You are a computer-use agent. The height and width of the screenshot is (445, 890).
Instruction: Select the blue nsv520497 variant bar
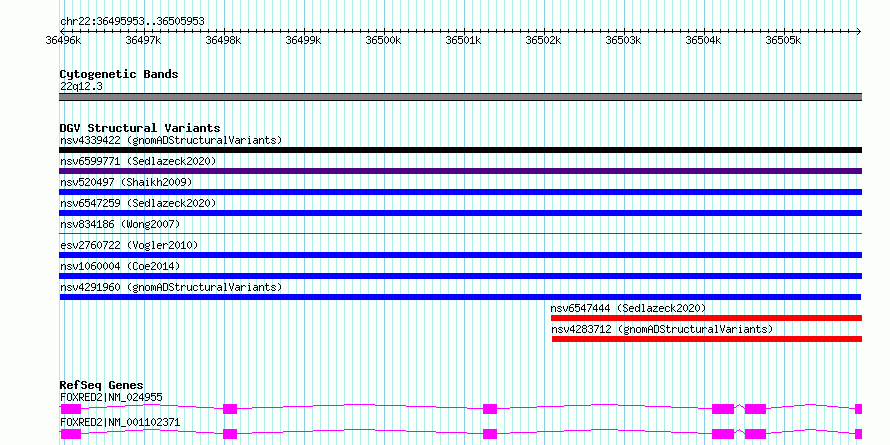(x=460, y=192)
